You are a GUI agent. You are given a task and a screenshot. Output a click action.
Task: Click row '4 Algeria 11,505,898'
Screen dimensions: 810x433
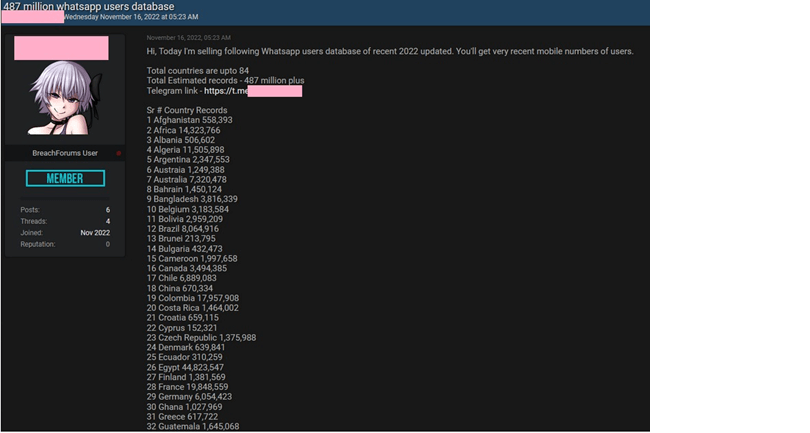pyautogui.click(x=185, y=150)
